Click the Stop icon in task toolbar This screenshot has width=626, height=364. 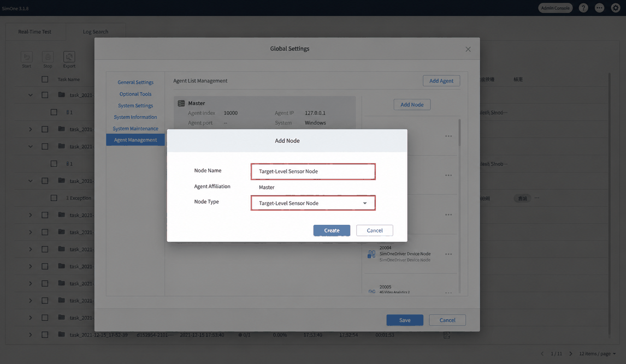(48, 57)
